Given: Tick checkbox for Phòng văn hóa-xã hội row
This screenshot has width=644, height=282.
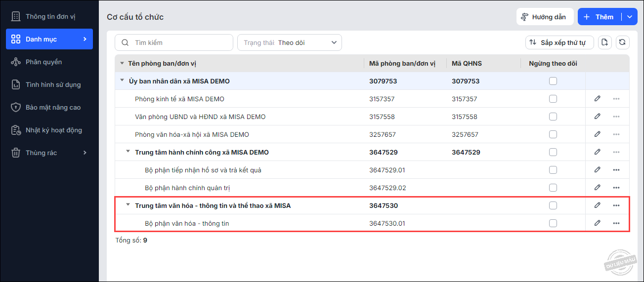Looking at the screenshot, I should coord(553,134).
